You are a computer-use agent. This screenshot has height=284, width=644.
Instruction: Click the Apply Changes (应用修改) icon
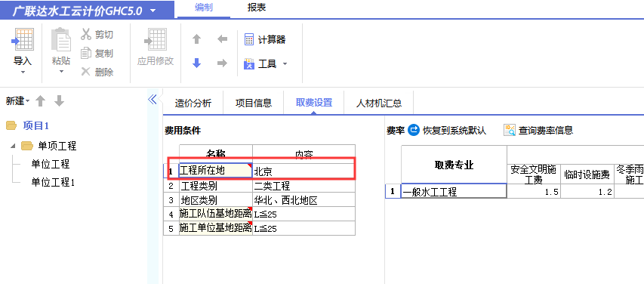(x=156, y=39)
